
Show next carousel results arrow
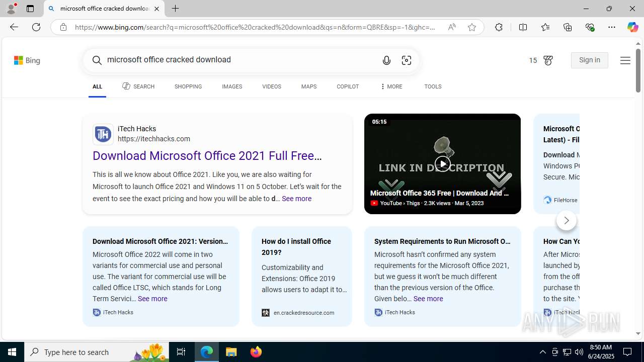(x=567, y=220)
